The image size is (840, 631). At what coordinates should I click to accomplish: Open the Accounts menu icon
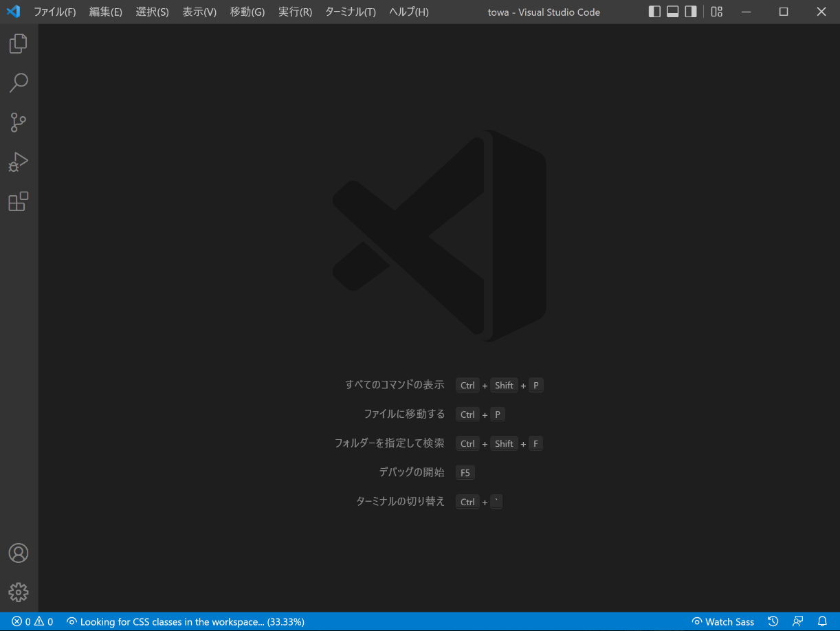[19, 553]
